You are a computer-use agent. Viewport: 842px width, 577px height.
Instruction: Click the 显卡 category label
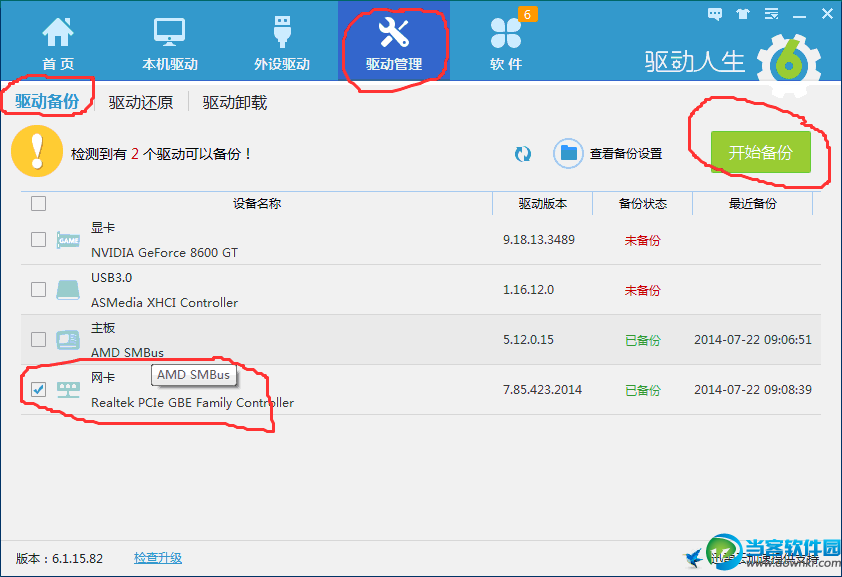point(103,228)
